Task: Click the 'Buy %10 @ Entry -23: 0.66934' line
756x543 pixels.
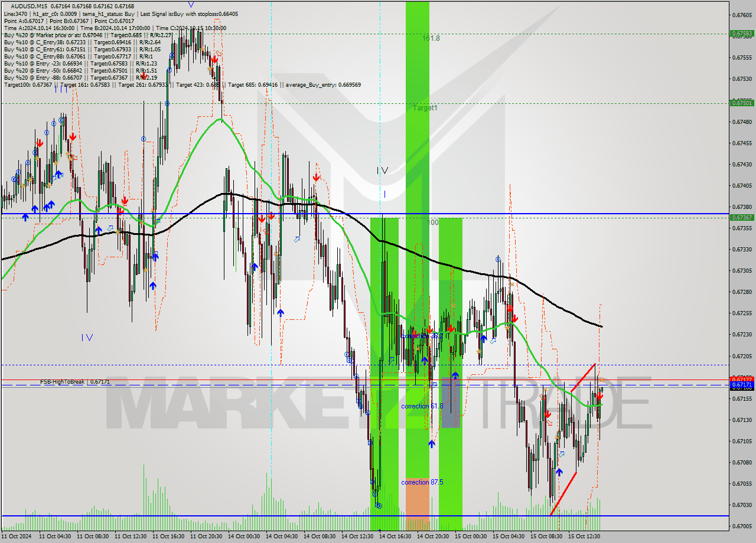Action: 80,64
